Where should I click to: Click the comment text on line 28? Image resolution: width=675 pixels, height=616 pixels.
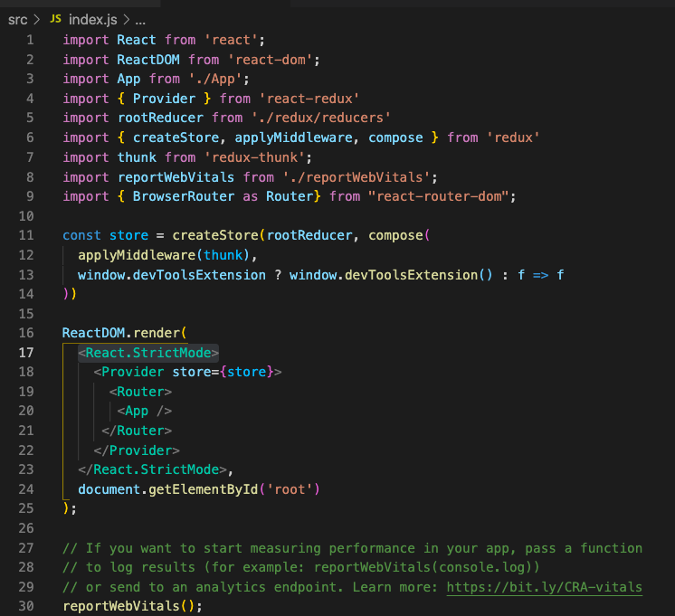301,567
